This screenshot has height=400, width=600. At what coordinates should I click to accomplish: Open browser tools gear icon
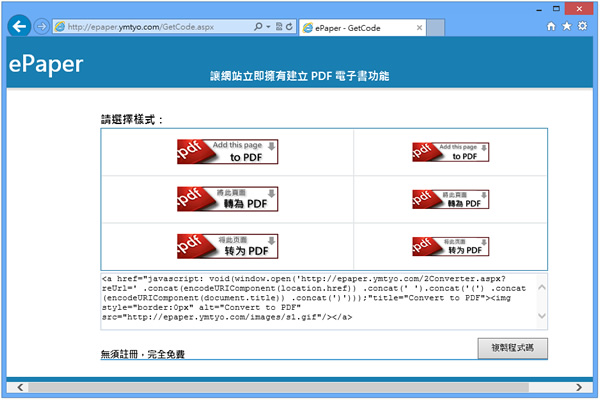pyautogui.click(x=582, y=26)
